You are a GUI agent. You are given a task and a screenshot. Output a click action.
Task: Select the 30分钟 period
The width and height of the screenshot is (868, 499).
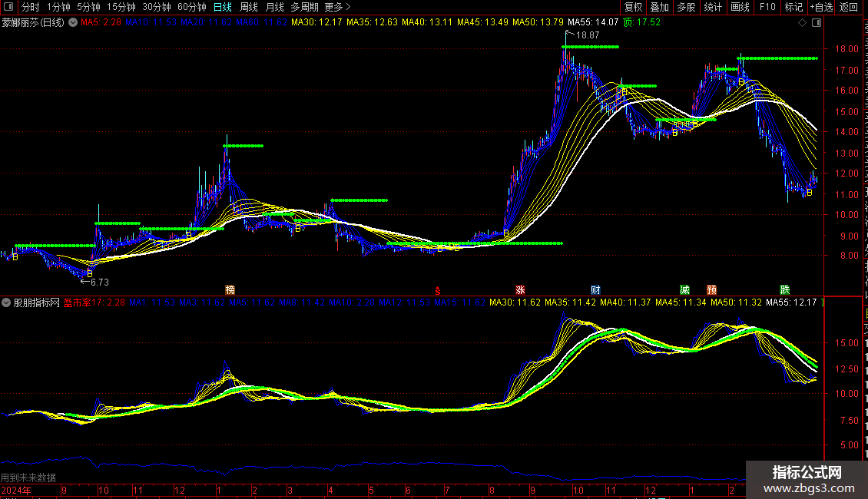click(x=156, y=7)
